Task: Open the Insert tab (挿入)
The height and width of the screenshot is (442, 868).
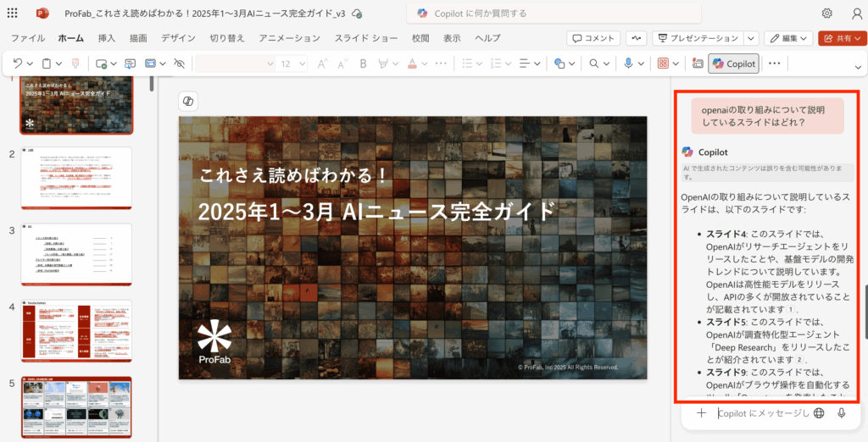Action: [107, 38]
